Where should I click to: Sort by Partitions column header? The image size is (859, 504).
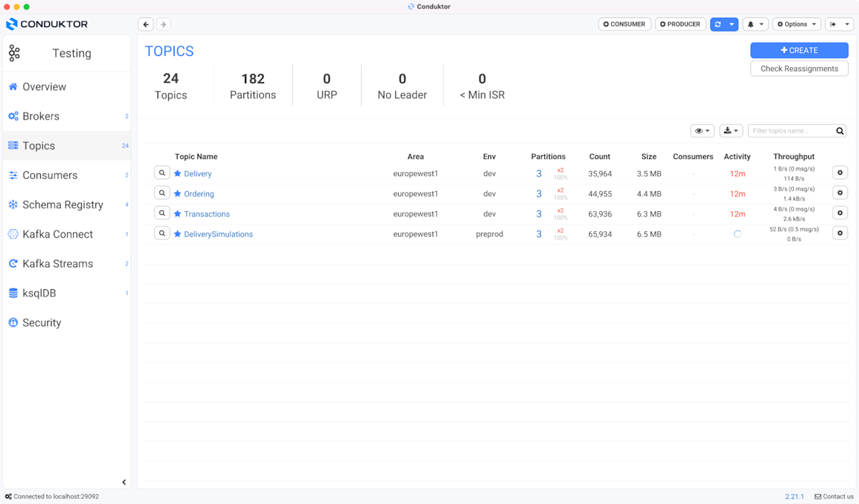tap(548, 157)
